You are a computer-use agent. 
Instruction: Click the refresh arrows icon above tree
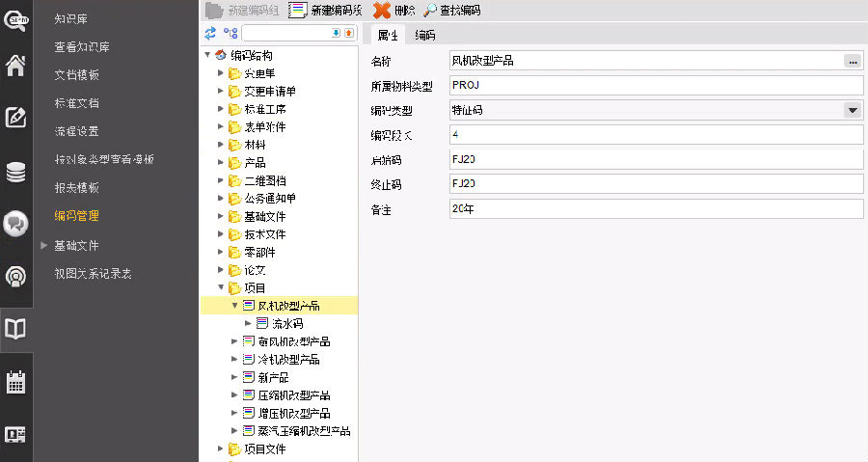coord(210,33)
